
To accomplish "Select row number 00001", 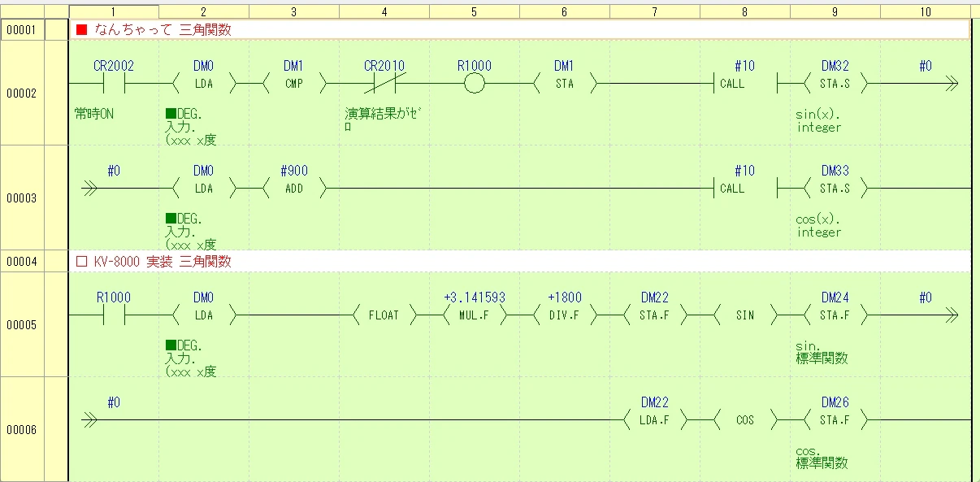I will coord(22,30).
